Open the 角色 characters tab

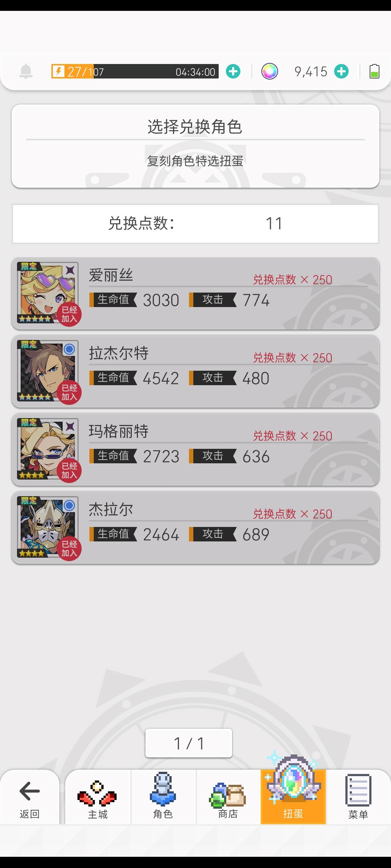[163, 797]
